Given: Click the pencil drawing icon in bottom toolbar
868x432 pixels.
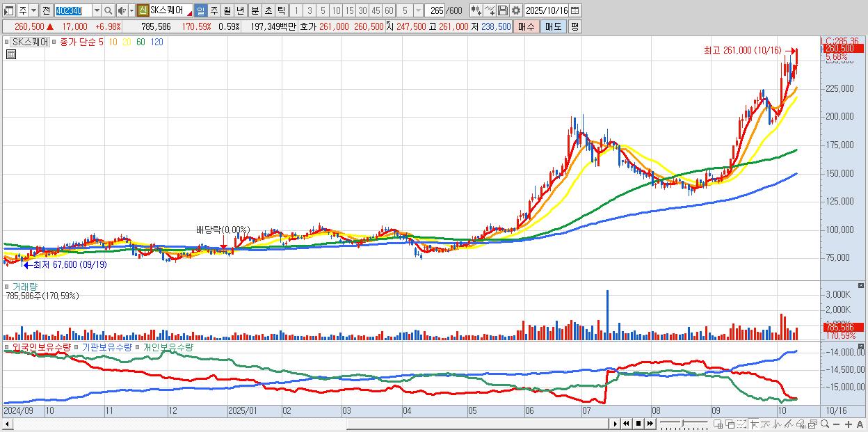Looking at the screenshot, I should coord(789,424).
